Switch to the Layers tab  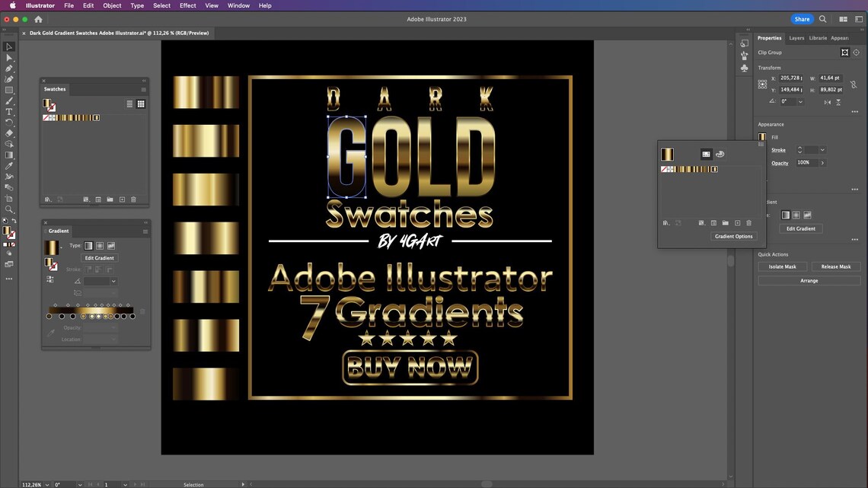tap(796, 37)
